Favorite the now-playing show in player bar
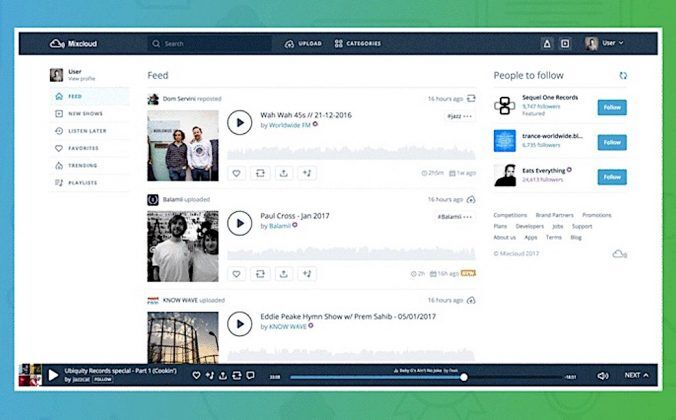This screenshot has height=420, width=676. click(x=196, y=375)
